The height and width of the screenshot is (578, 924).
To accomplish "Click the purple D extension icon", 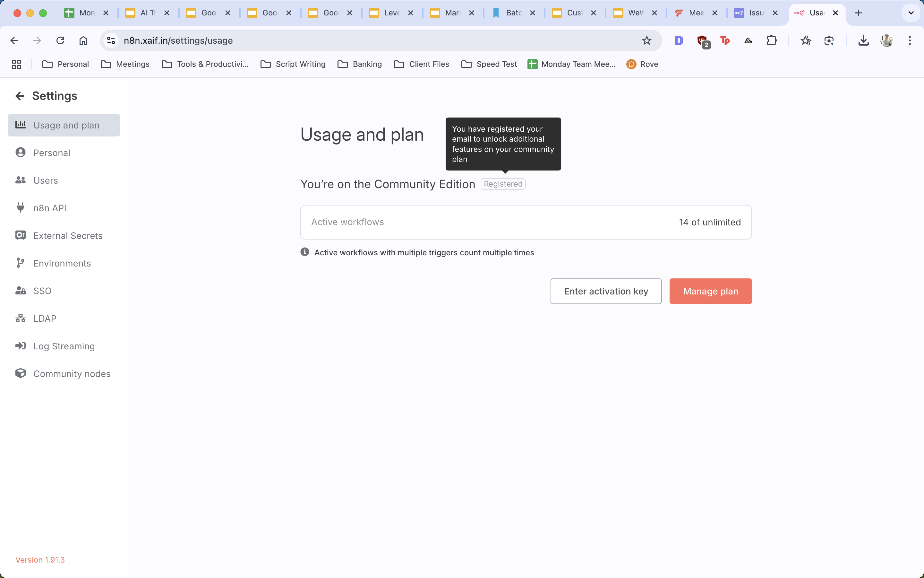I will click(679, 40).
